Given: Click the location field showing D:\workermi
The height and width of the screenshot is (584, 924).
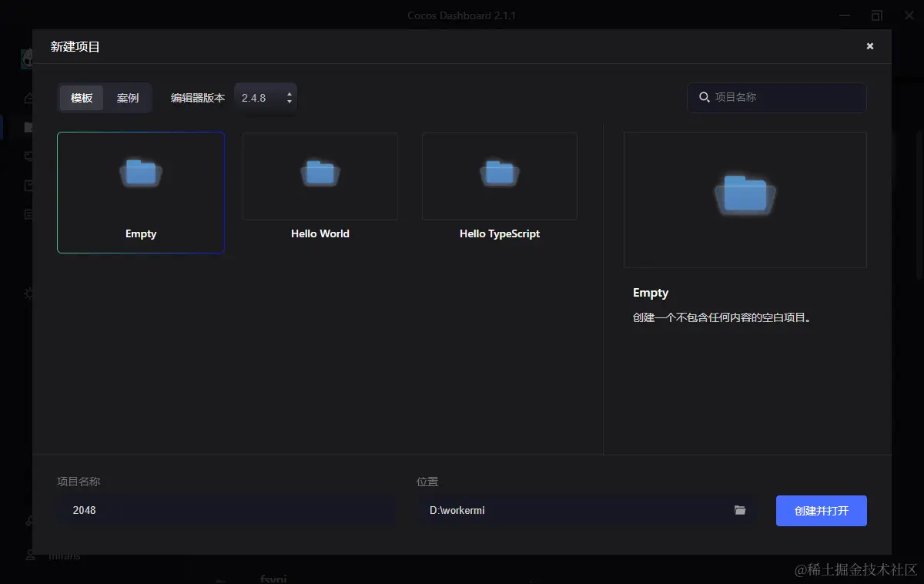Looking at the screenshot, I should (588, 510).
